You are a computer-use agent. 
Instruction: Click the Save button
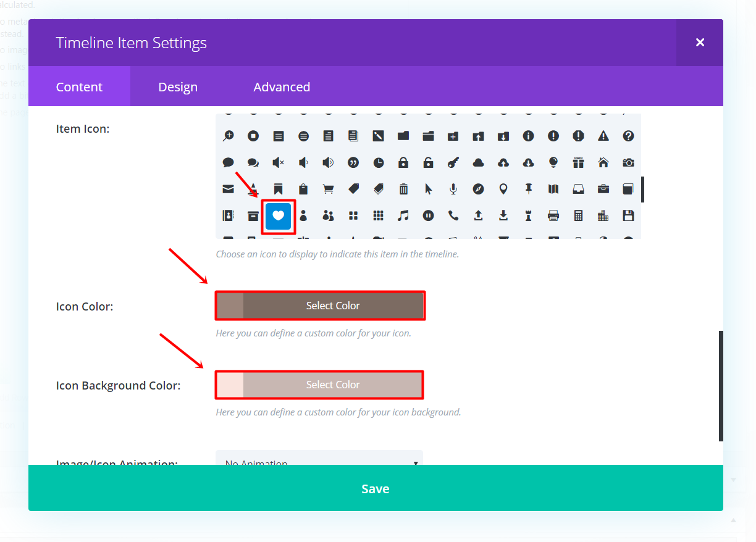pyautogui.click(x=376, y=489)
